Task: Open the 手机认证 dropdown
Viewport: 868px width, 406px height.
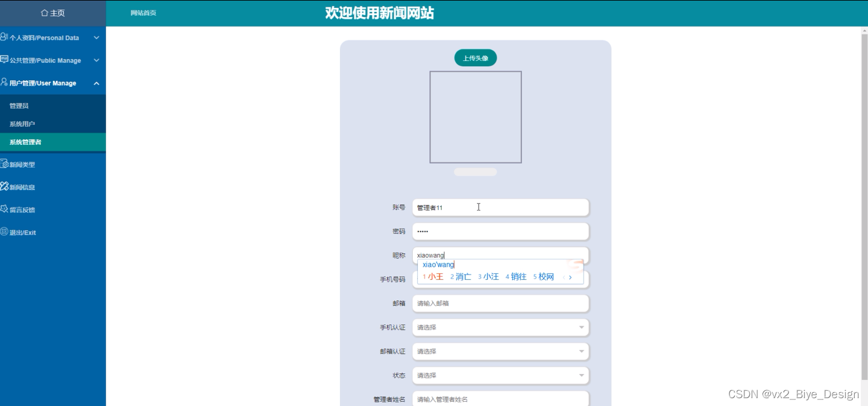Action: [500, 328]
